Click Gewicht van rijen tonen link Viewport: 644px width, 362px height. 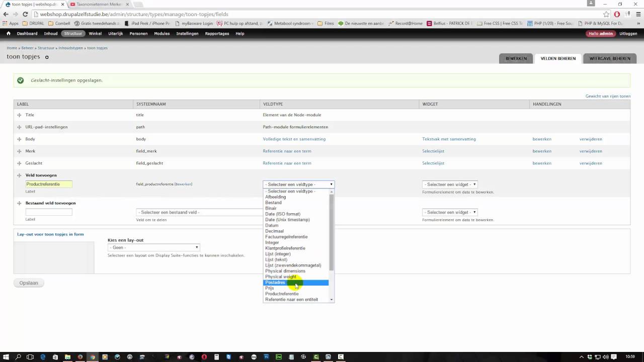(x=608, y=96)
